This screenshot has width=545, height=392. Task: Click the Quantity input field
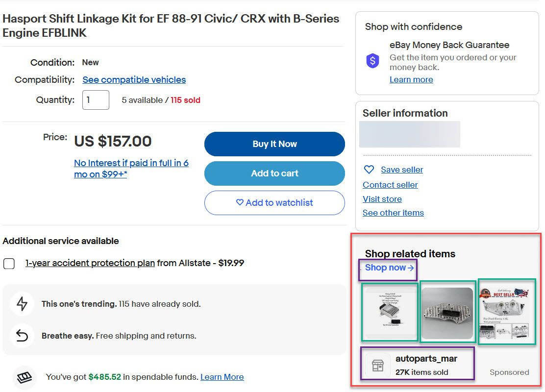[96, 100]
